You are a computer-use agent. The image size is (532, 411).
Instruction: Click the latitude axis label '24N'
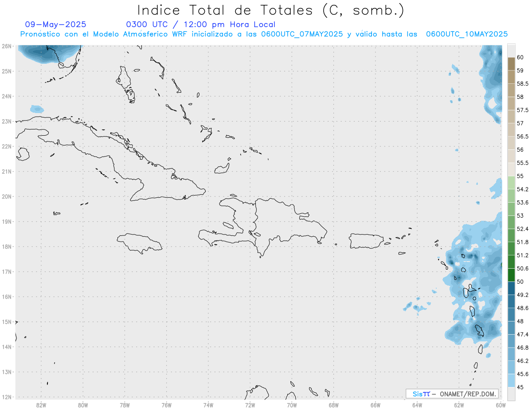tap(6, 96)
